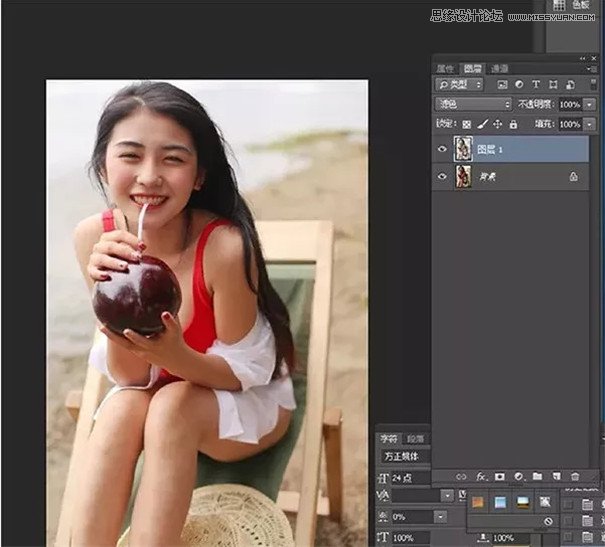The image size is (605, 547).
Task: Lock layer position with move icon
Action: [498, 124]
